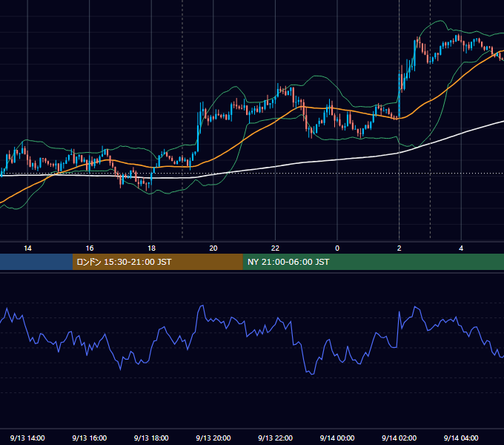The image size is (504, 445).
Task: Click the 16 hour axis label
Action: pos(90,248)
